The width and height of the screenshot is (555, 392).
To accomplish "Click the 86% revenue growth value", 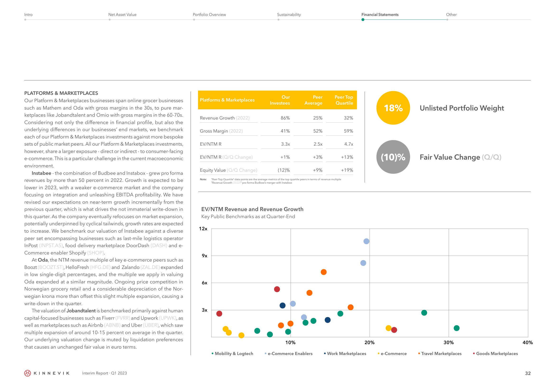I will tap(285, 118).
